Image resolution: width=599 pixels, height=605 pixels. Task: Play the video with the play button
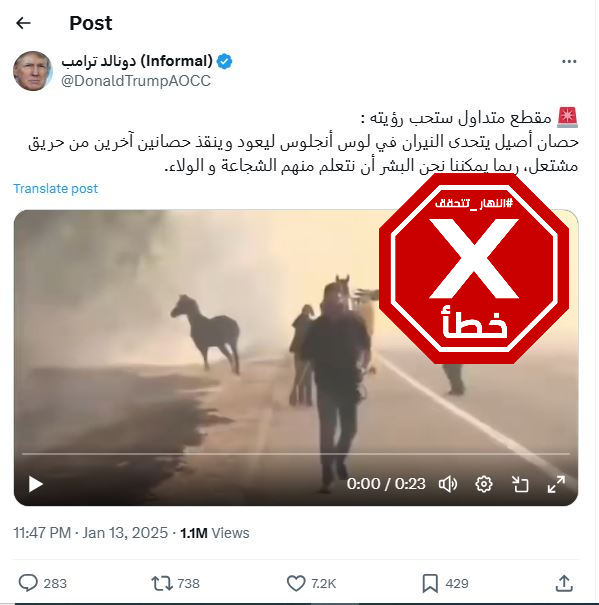tap(36, 484)
